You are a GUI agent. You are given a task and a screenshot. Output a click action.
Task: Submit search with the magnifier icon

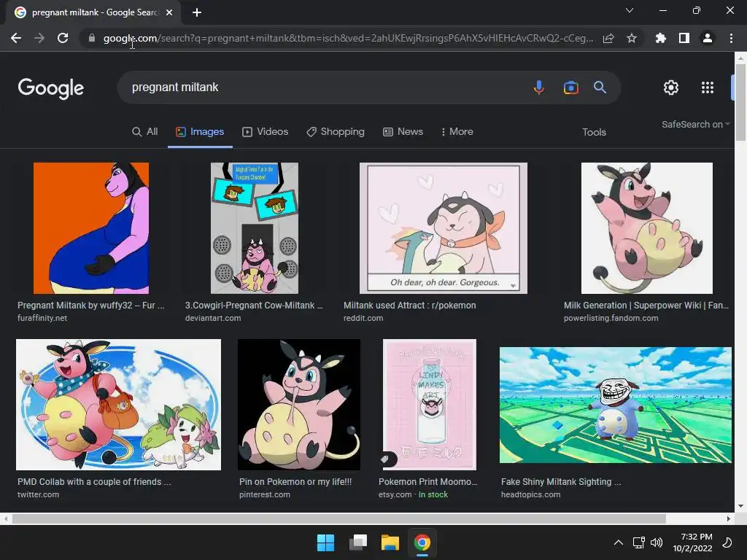coord(600,87)
